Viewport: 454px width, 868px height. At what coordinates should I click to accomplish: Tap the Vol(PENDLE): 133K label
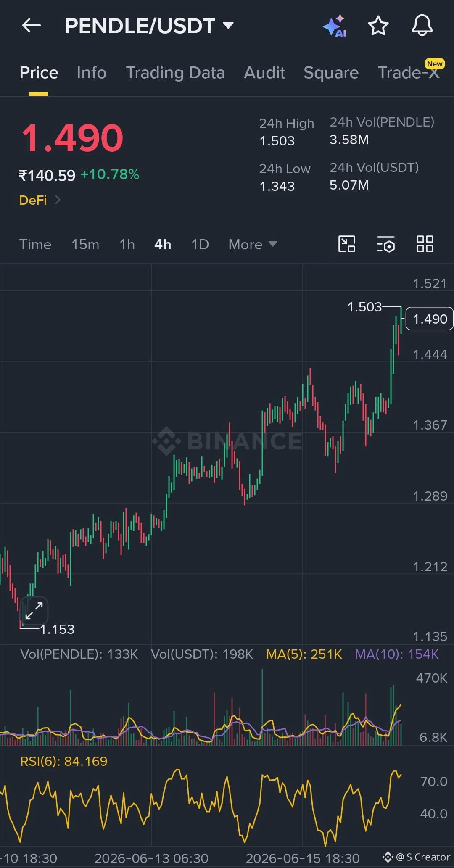click(x=79, y=654)
